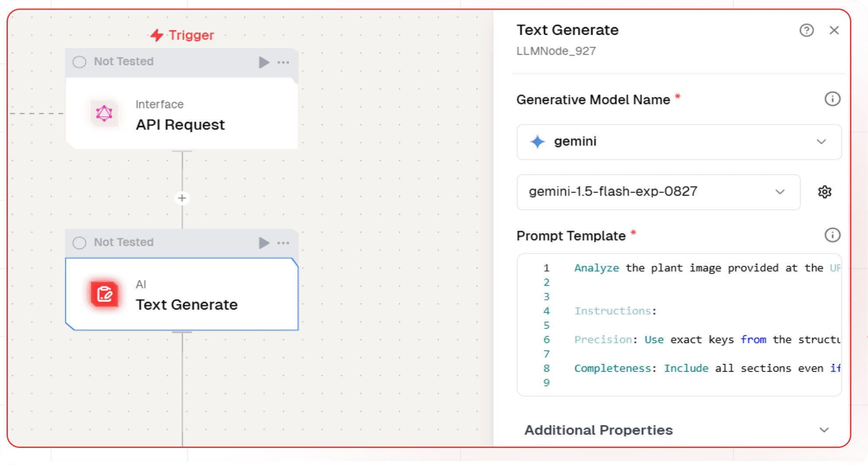Expand the Additional Properties section
The image size is (868, 465).
677,430
